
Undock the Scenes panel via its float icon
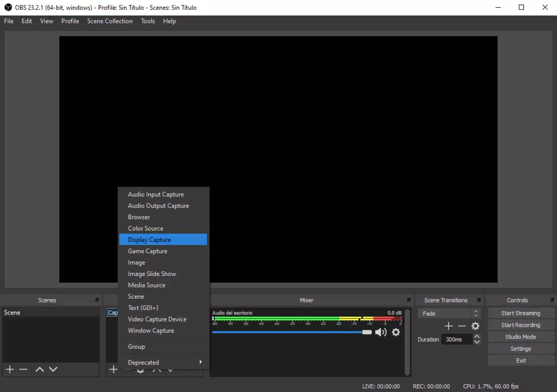97,300
